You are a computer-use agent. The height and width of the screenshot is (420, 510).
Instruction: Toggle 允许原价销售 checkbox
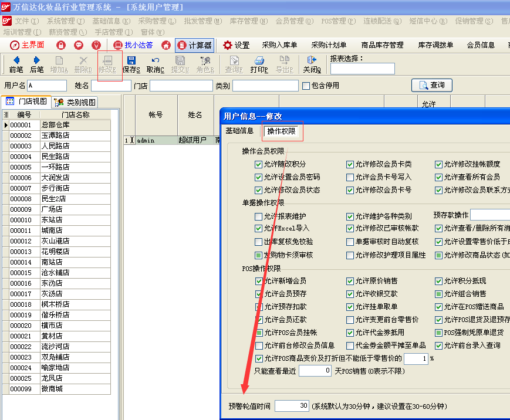(350, 281)
